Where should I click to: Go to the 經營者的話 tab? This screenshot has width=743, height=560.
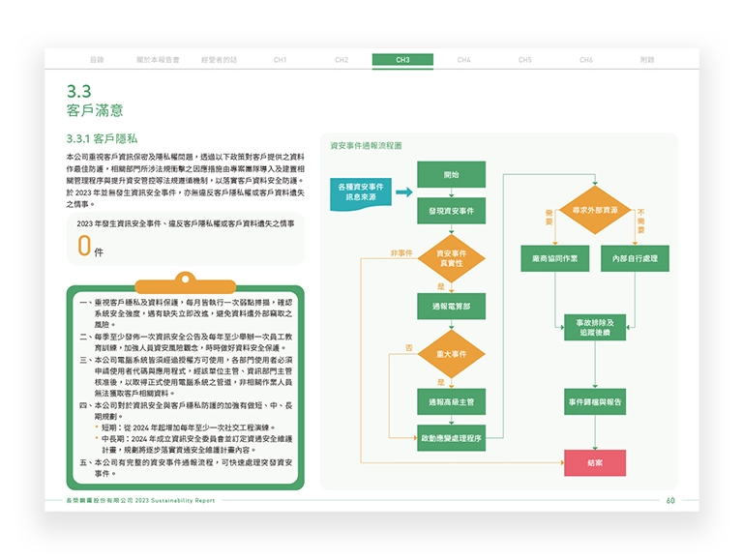(219, 60)
